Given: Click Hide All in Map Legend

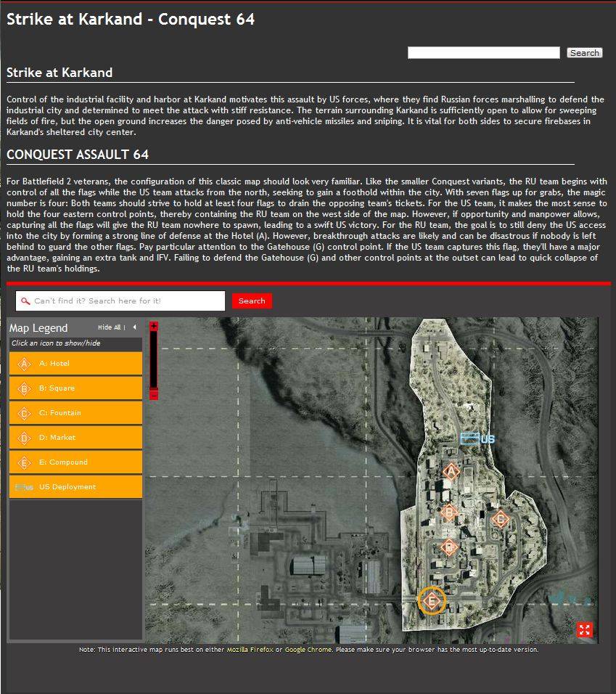Looking at the screenshot, I should pyautogui.click(x=110, y=327).
